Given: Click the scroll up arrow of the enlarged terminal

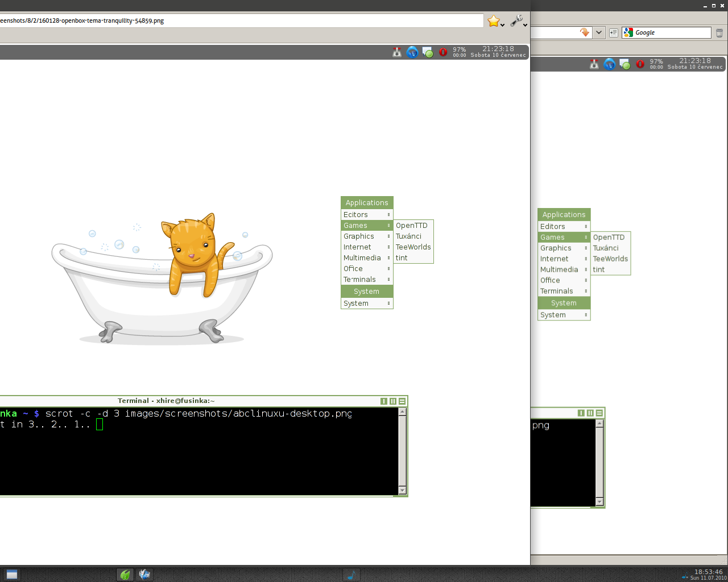Looking at the screenshot, I should pos(402,412).
